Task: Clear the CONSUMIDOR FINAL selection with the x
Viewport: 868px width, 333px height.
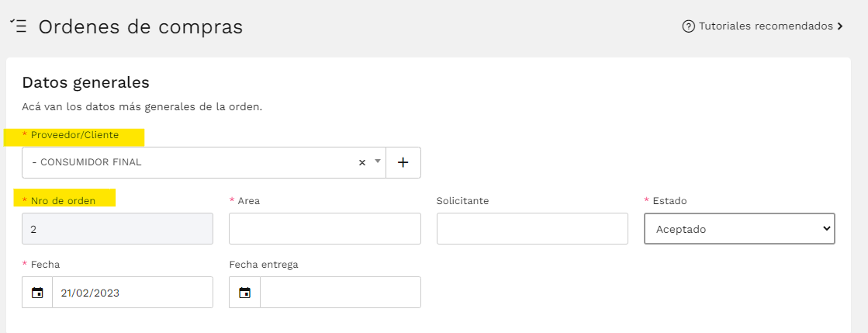Action: point(362,162)
